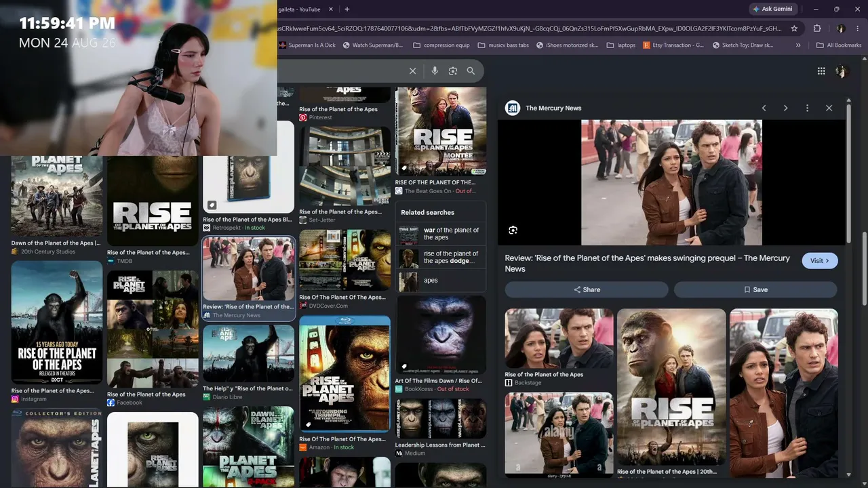Open the Google account avatar
The height and width of the screenshot is (488, 868).
pos(842,71)
